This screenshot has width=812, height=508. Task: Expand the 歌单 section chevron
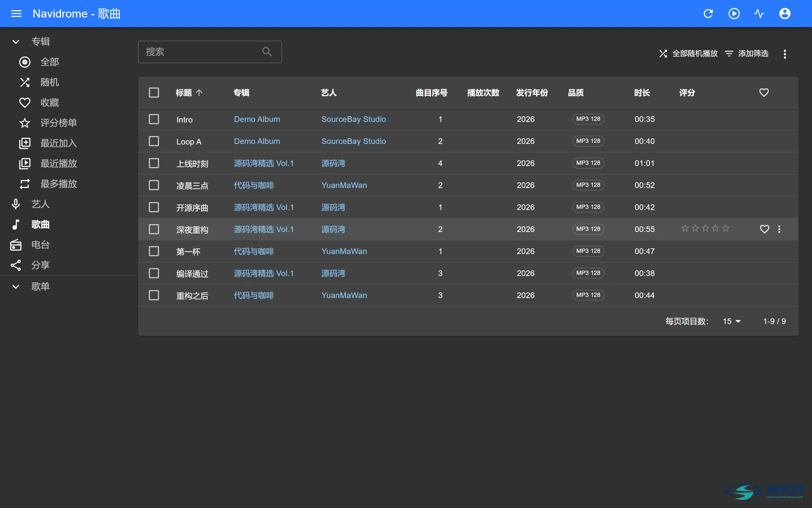point(16,287)
